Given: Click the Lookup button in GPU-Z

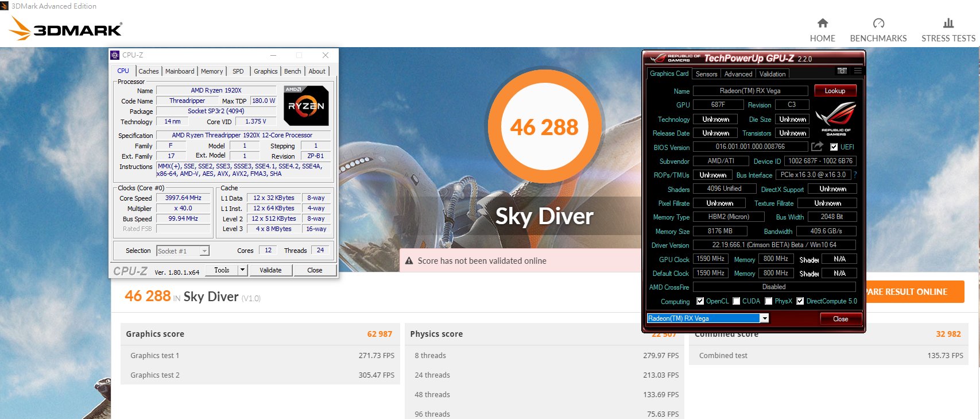Looking at the screenshot, I should (834, 91).
